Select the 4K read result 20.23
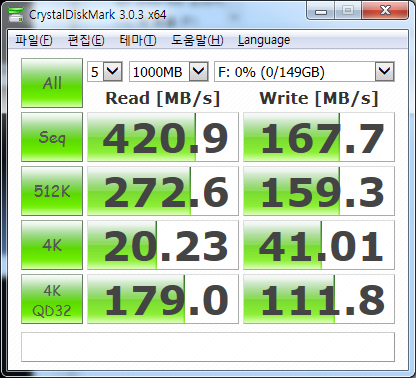Image resolution: width=416 pixels, height=378 pixels. pyautogui.click(x=163, y=245)
